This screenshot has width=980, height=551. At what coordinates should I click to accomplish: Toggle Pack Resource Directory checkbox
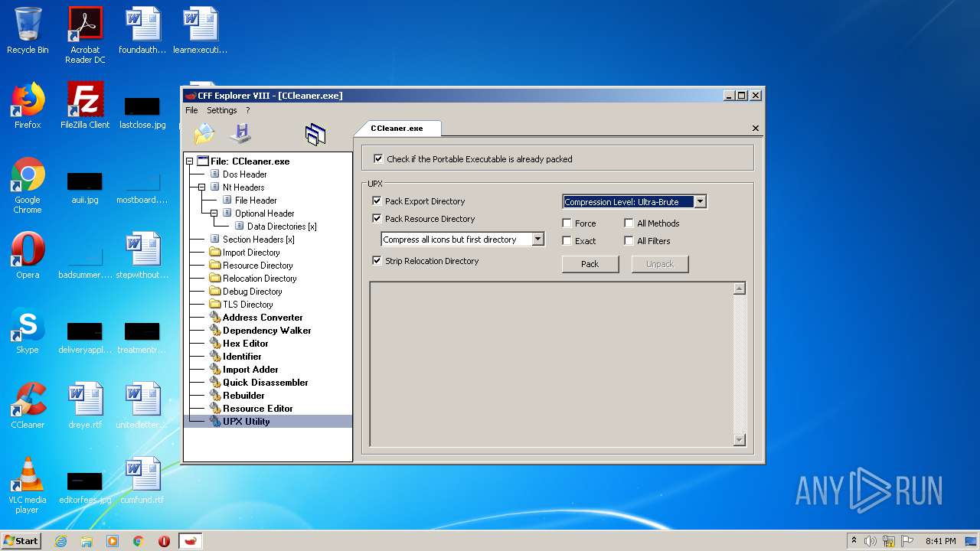click(377, 219)
